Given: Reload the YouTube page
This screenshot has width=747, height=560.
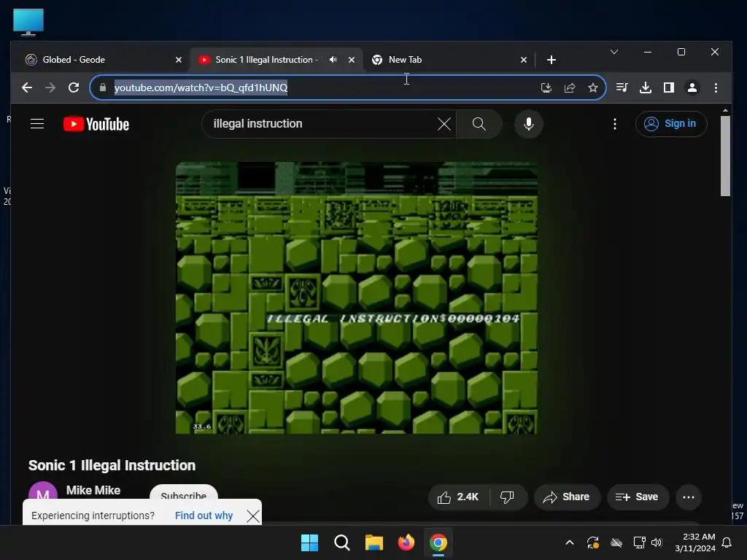Looking at the screenshot, I should [74, 87].
